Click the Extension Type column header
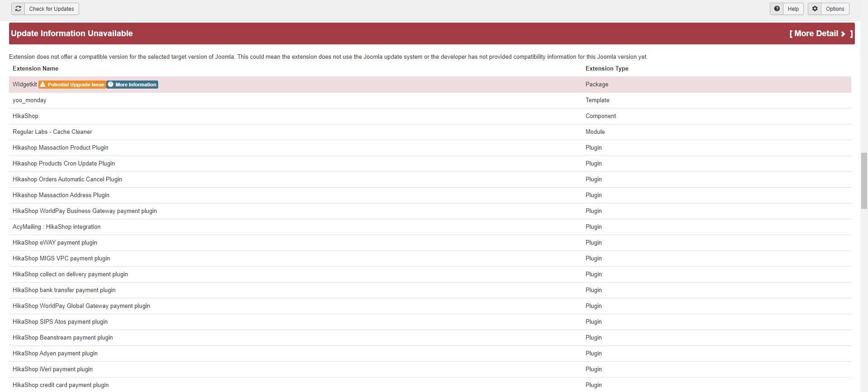The width and height of the screenshot is (868, 392). pyautogui.click(x=607, y=69)
